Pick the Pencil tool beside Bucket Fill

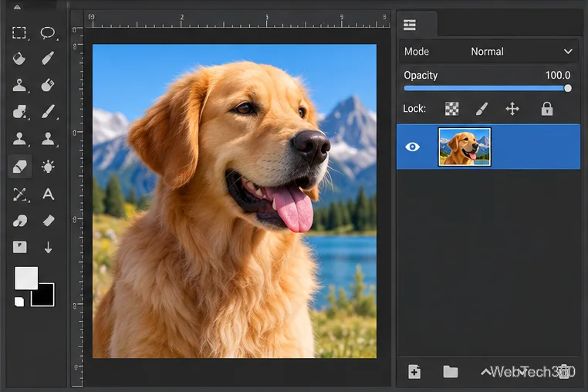48,59
